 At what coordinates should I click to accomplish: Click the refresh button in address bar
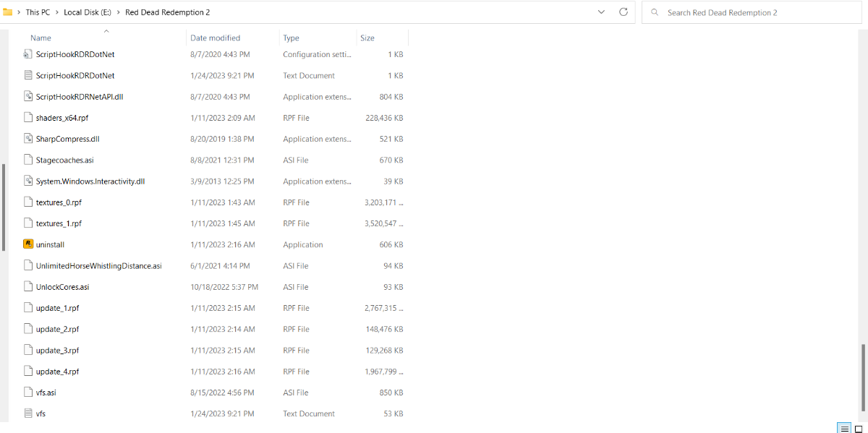624,12
